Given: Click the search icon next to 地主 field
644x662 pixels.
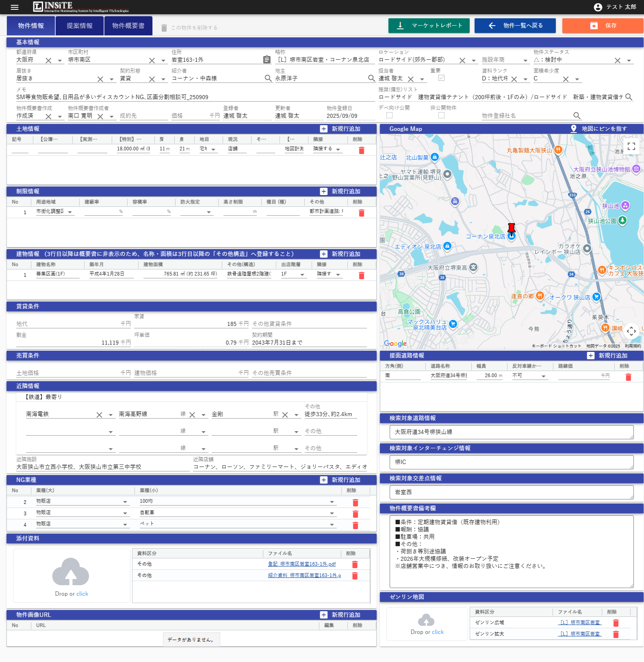Looking at the screenshot, I should [x=371, y=78].
